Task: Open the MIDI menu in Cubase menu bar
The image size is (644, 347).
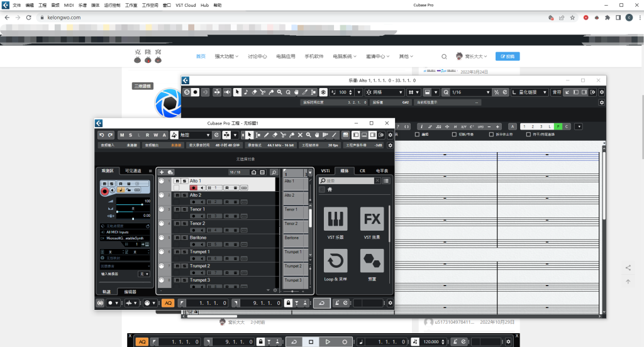Action: [x=69, y=5]
